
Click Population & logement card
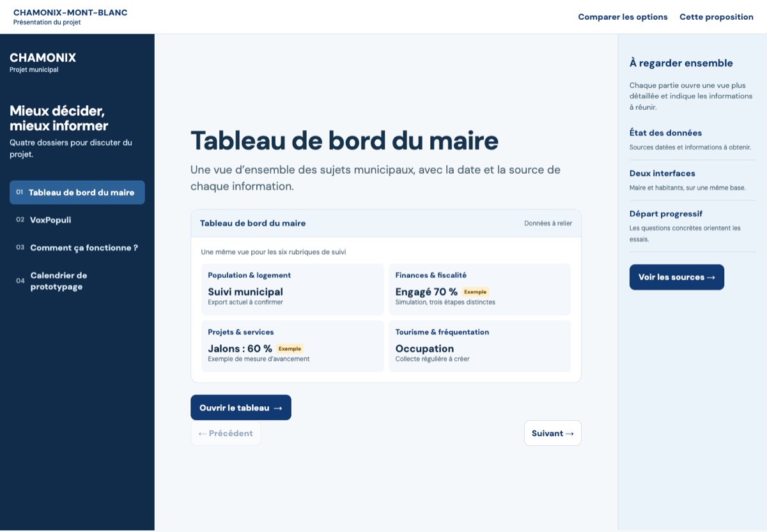pos(293,289)
